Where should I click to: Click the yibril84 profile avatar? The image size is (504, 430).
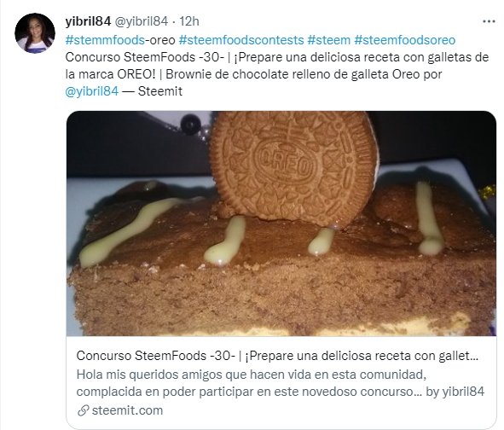click(x=35, y=32)
